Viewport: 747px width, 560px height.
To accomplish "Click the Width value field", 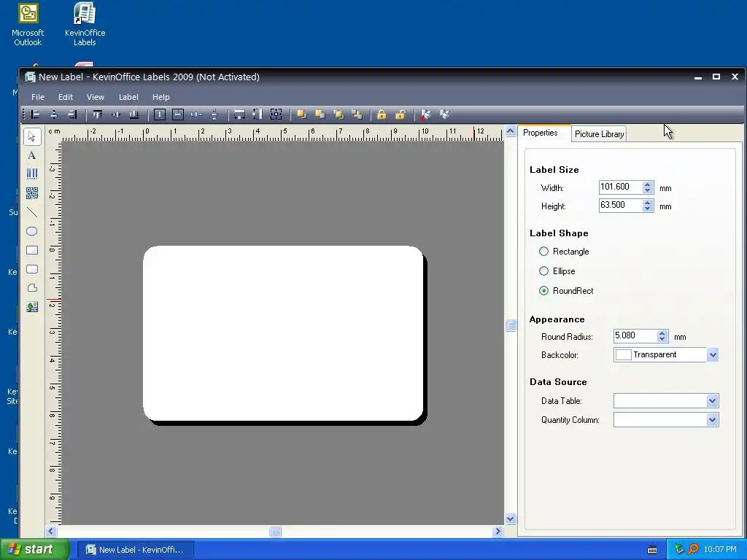I will pyautogui.click(x=620, y=187).
